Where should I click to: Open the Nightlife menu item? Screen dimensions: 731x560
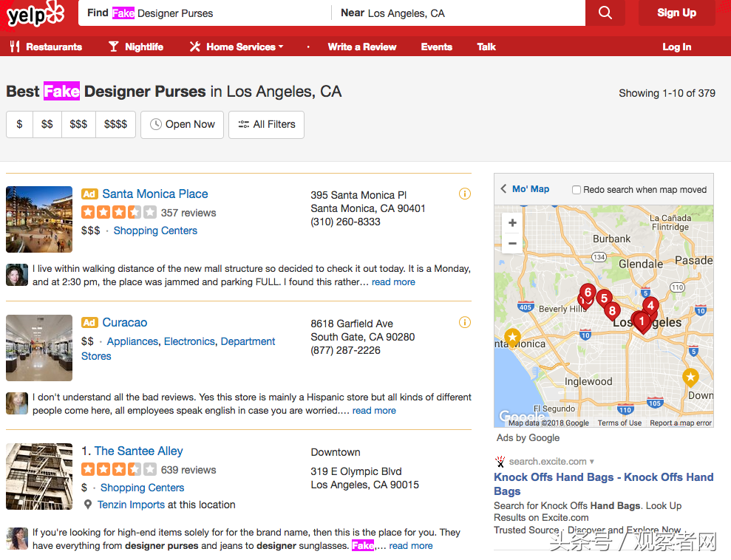point(144,47)
